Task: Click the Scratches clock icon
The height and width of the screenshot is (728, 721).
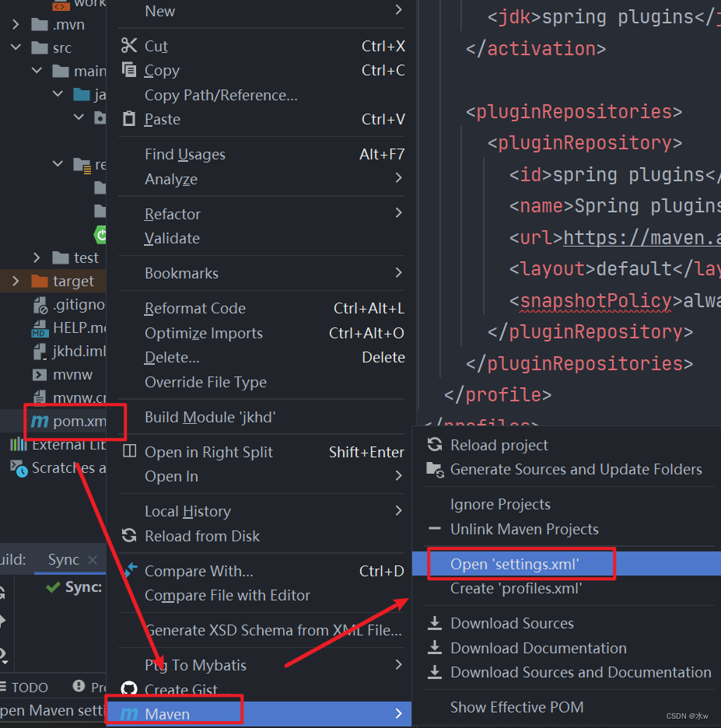Action: tap(19, 469)
